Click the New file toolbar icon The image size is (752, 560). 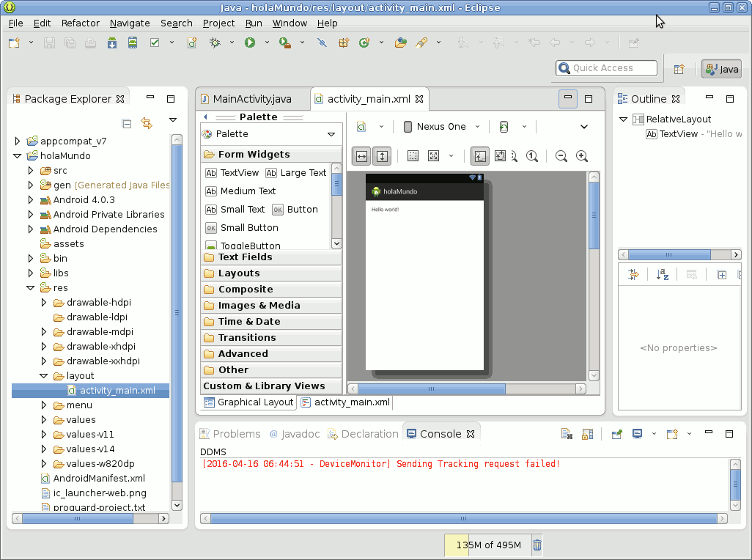[x=15, y=43]
